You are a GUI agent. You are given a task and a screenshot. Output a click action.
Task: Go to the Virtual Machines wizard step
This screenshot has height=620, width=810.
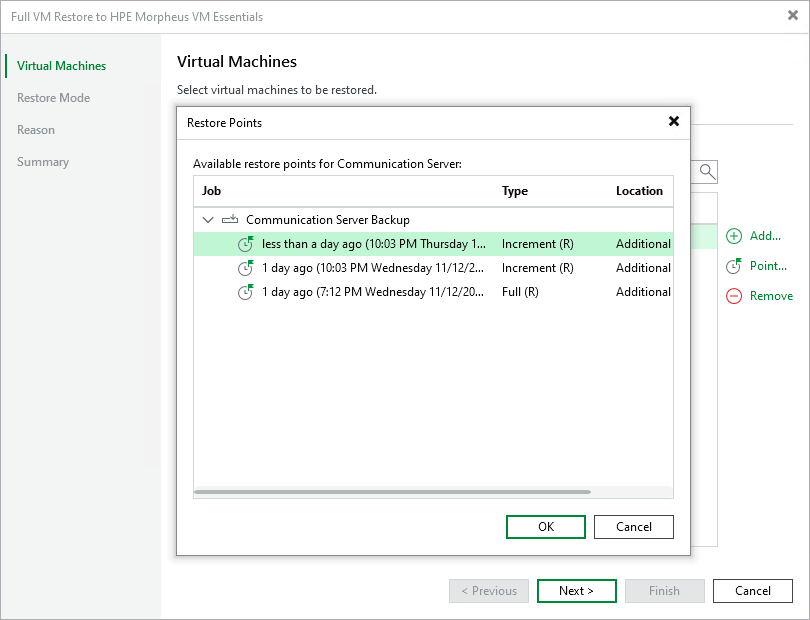coord(61,66)
